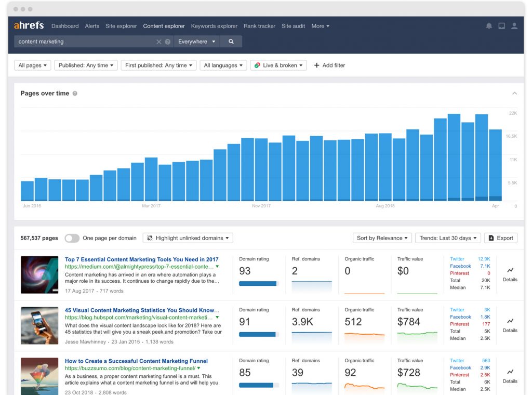The image size is (532, 395).
Task: Click the user account icon
Action: [x=515, y=25]
